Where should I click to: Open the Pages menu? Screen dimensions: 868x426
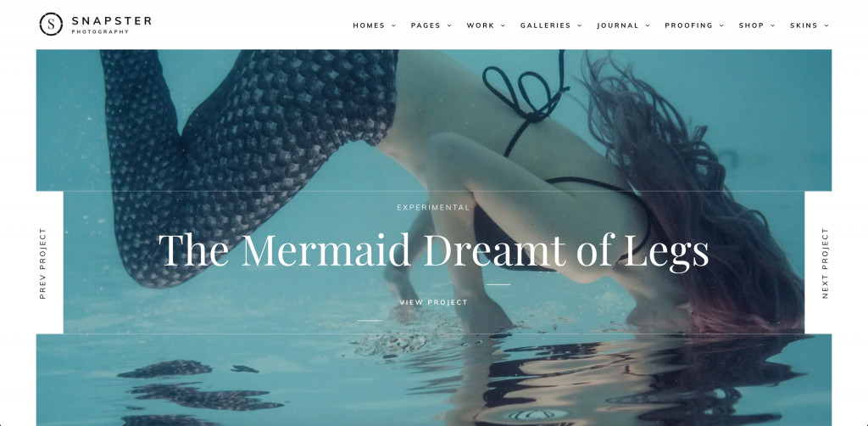click(426, 25)
